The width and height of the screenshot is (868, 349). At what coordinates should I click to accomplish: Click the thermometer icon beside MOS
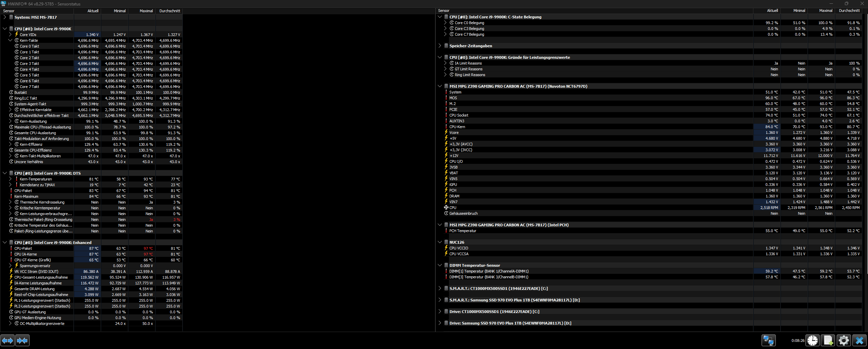pos(446,98)
